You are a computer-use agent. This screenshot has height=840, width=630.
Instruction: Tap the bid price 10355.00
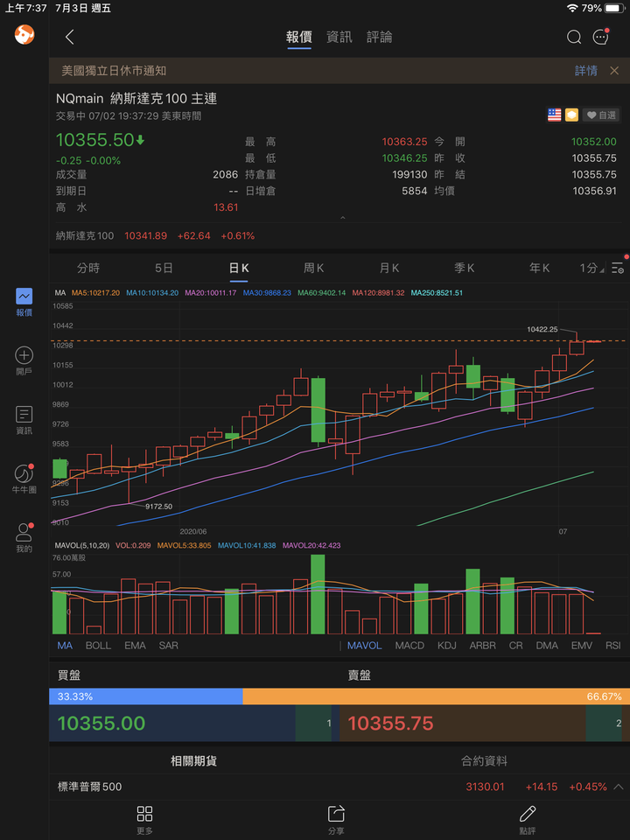(101, 724)
